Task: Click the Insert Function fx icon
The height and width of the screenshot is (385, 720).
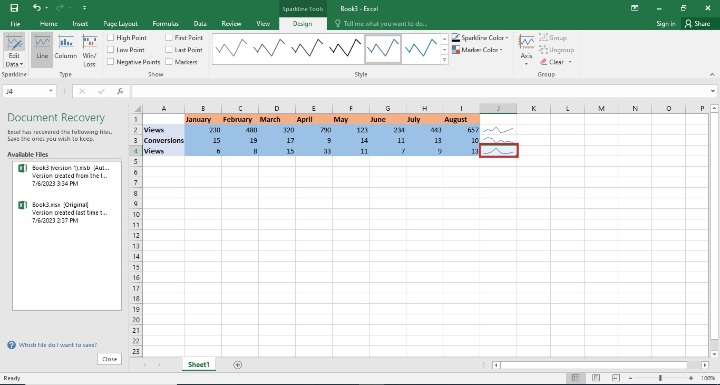Action: (120, 91)
